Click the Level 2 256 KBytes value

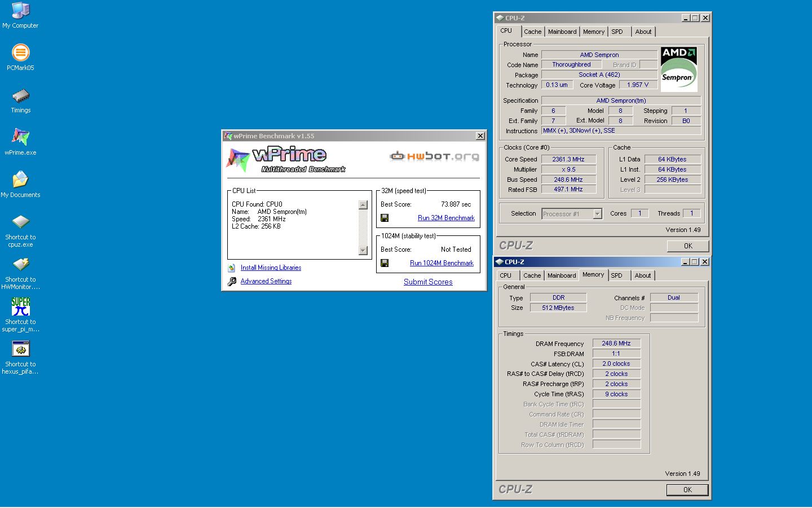pos(672,179)
